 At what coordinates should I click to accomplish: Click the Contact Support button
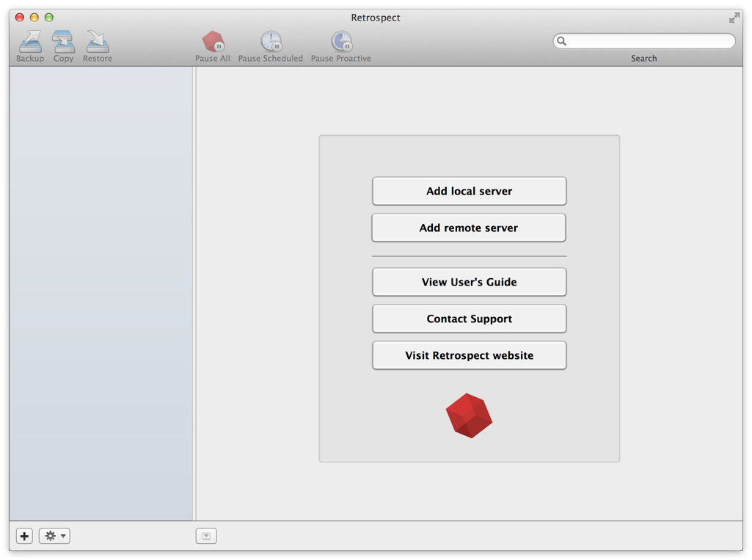coord(469,319)
